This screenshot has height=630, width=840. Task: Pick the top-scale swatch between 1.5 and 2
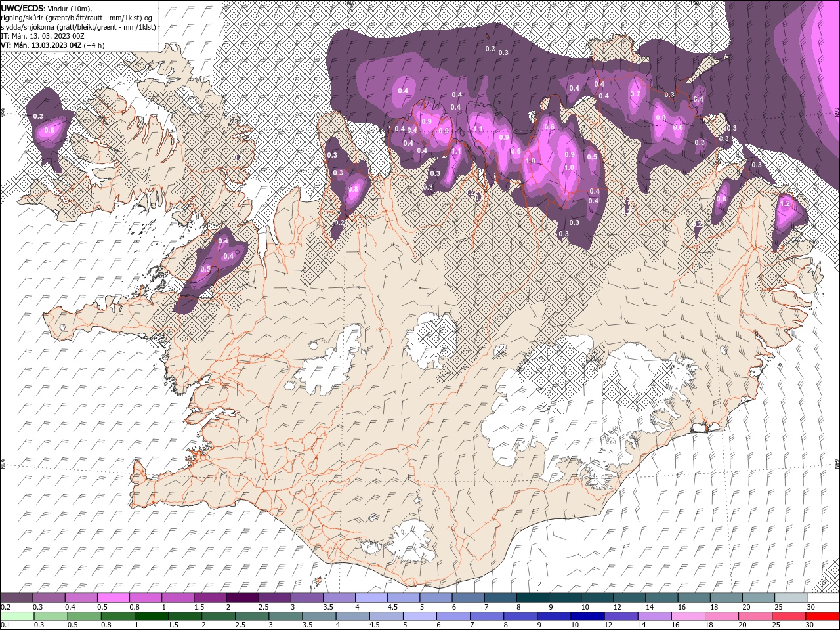tap(210, 597)
